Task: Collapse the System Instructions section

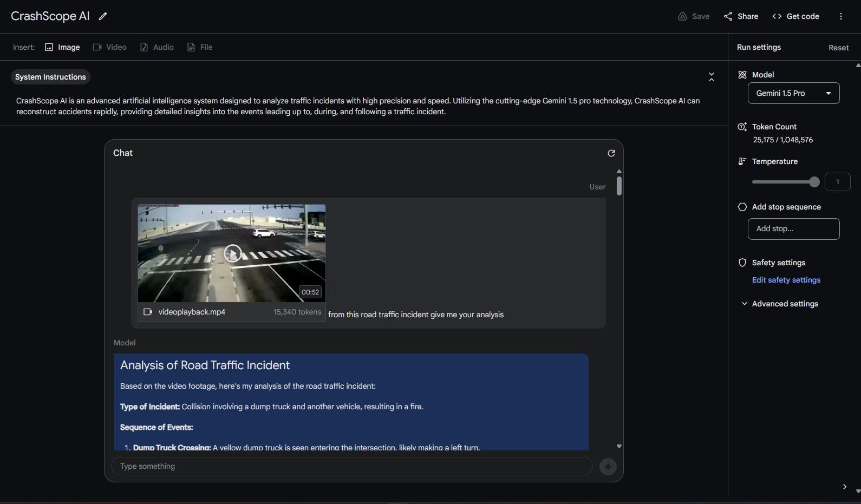Action: [712, 77]
